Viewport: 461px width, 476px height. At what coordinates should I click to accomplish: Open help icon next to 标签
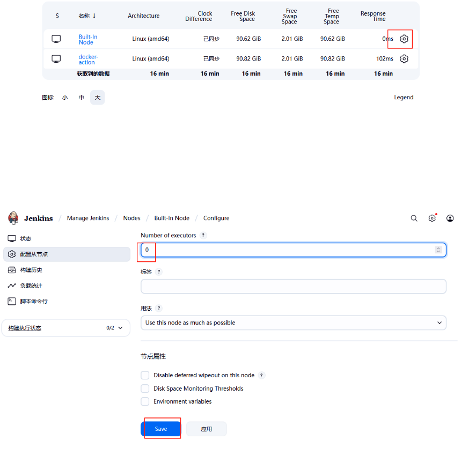coord(159,272)
